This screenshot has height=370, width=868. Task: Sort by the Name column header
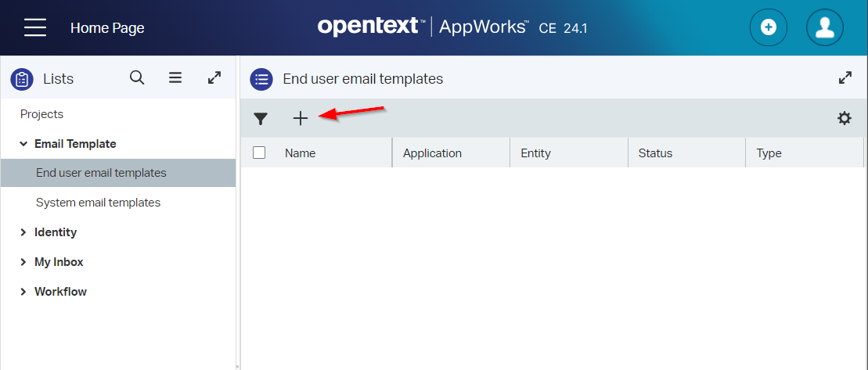[301, 153]
